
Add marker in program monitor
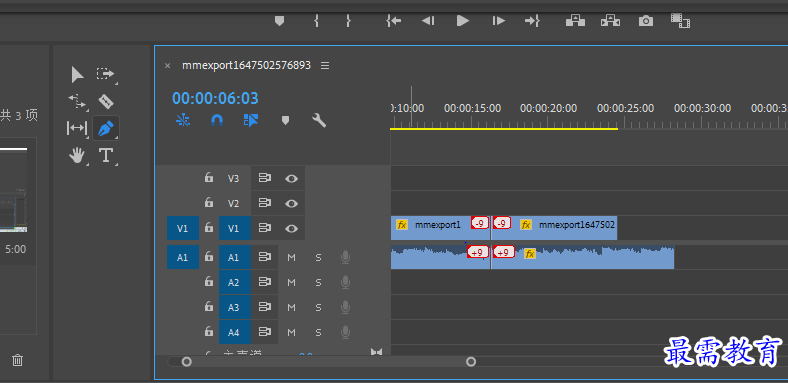279,21
